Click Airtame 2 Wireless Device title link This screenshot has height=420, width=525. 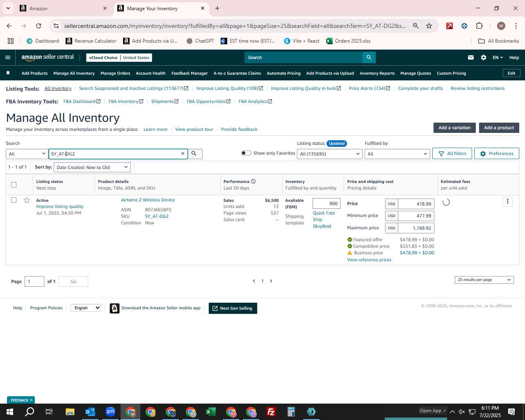point(148,200)
